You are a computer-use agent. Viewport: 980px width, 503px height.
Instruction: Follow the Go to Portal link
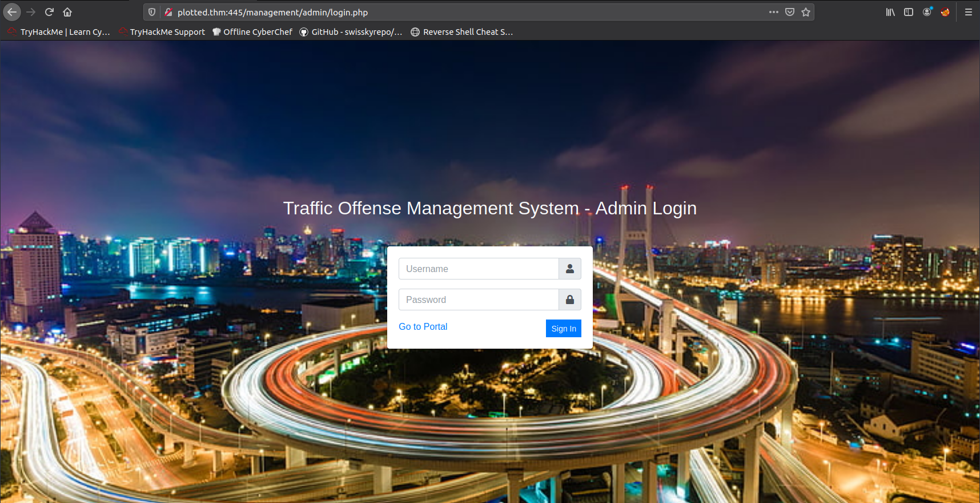point(423,326)
